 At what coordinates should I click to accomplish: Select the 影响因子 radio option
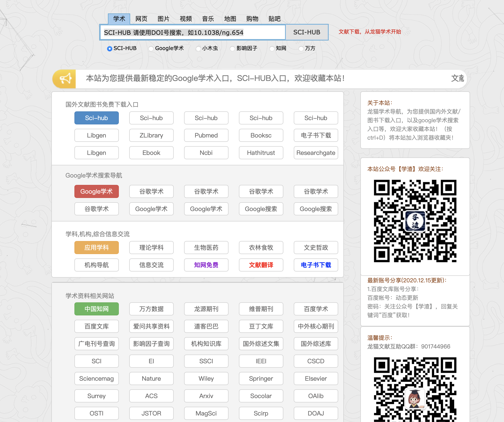point(232,49)
